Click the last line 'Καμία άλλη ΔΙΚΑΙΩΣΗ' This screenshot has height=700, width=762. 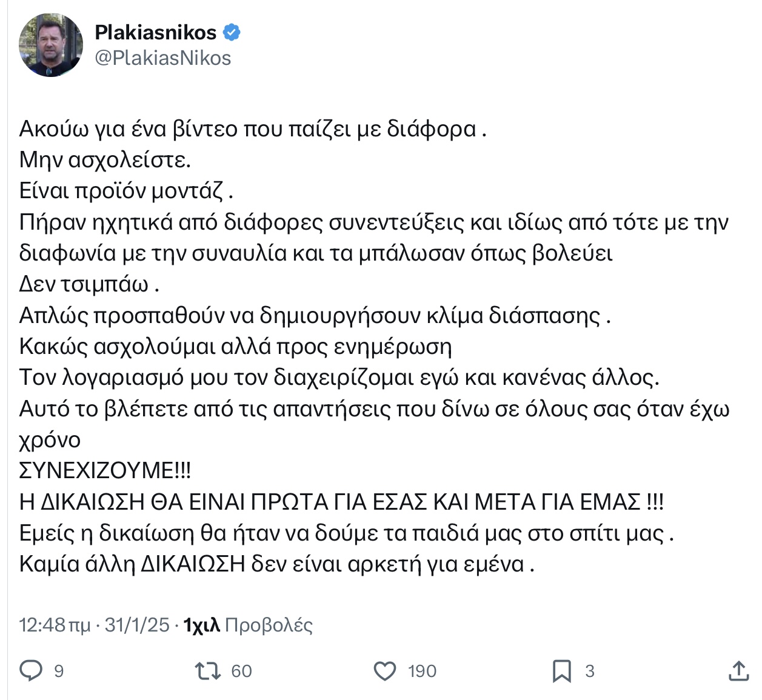[277, 564]
